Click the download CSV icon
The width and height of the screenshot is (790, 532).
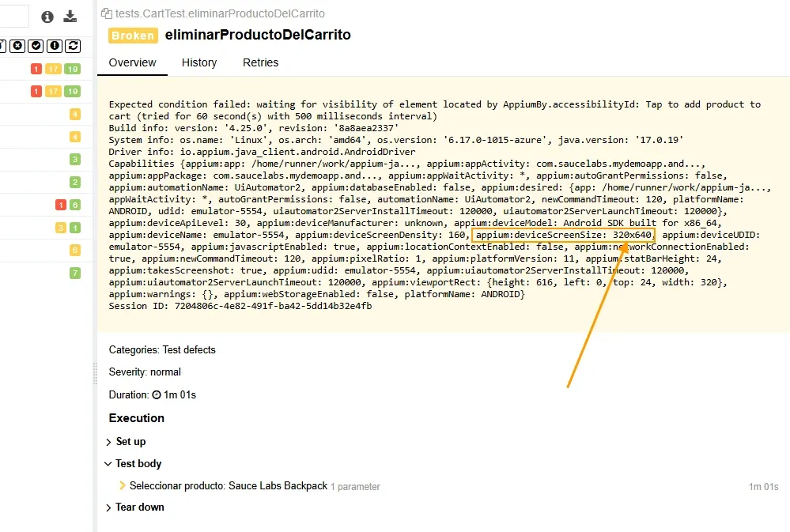[70, 17]
